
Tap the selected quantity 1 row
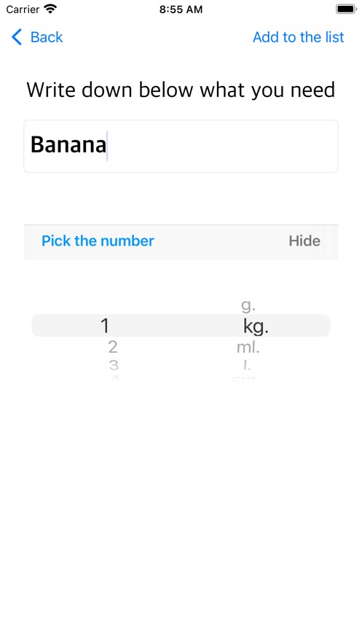105,326
